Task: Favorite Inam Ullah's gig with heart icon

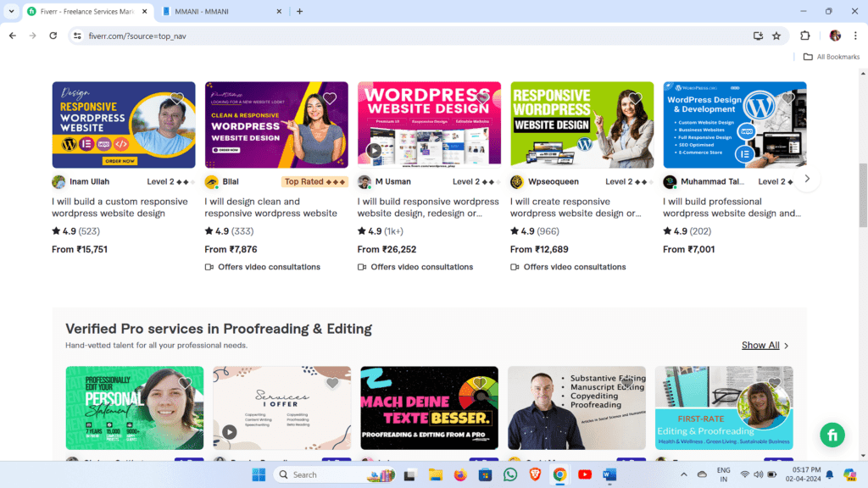Action: (177, 98)
